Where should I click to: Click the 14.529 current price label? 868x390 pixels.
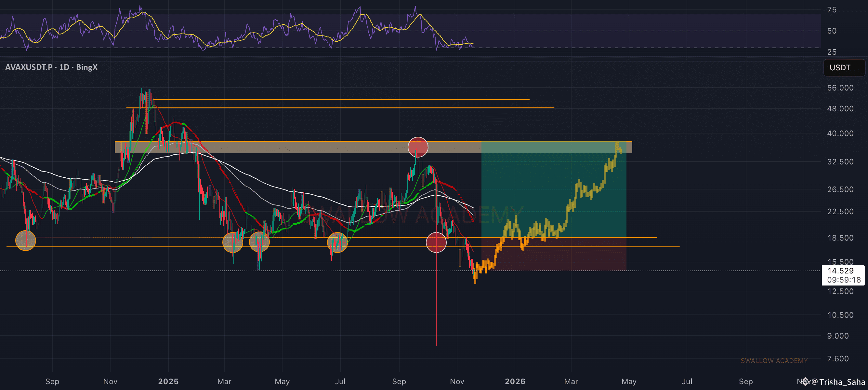pos(840,271)
